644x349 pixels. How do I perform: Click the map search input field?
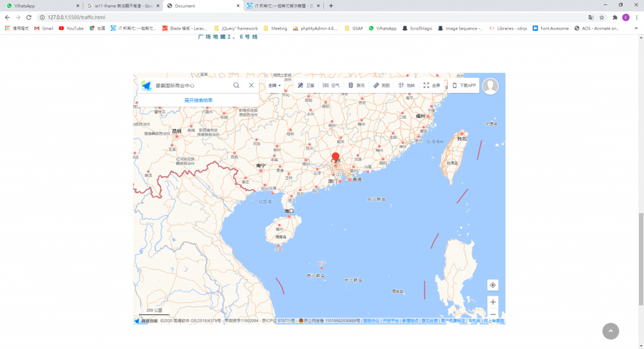[x=191, y=86]
